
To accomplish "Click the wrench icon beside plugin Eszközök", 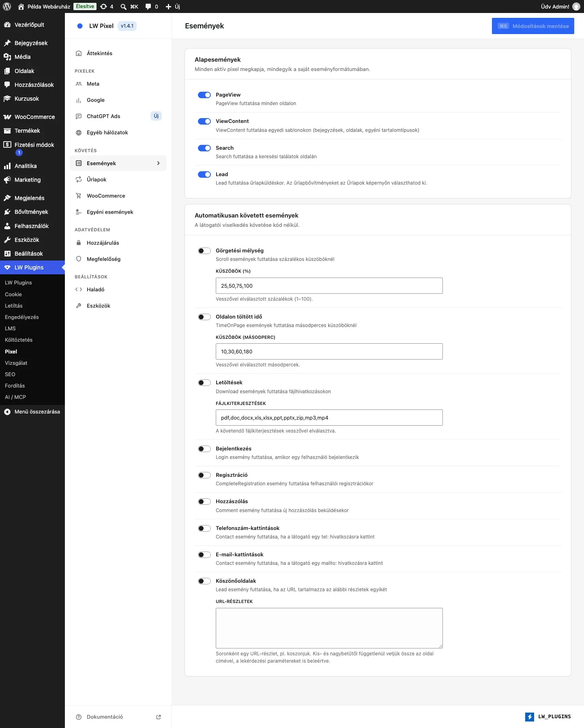I will (79, 306).
